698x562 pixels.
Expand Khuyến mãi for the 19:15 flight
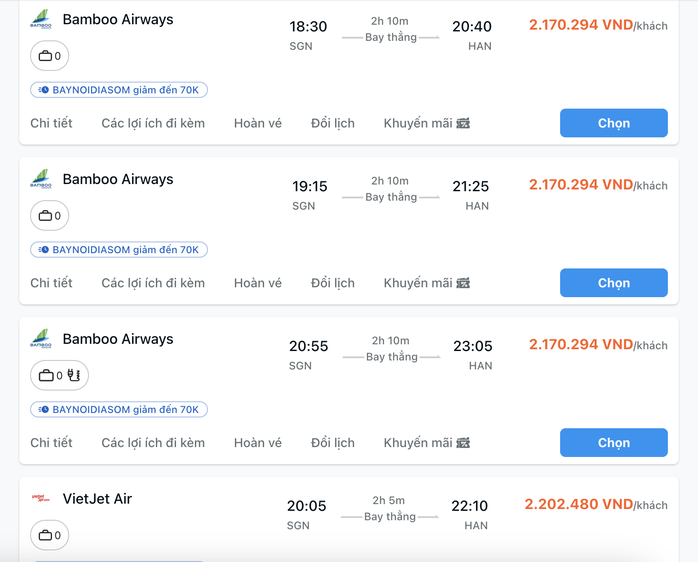click(x=427, y=283)
